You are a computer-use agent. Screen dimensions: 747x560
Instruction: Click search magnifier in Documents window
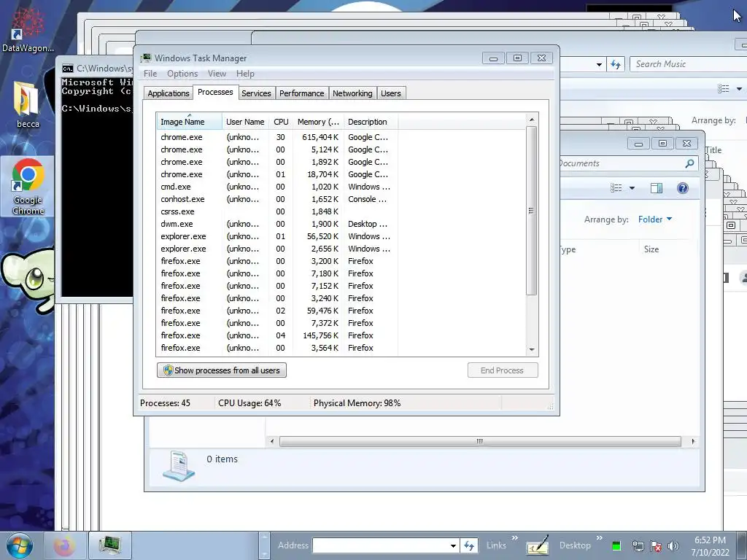tap(689, 163)
